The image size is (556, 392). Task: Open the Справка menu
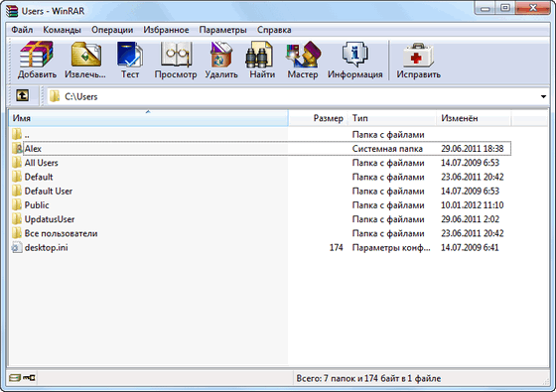coord(274,30)
